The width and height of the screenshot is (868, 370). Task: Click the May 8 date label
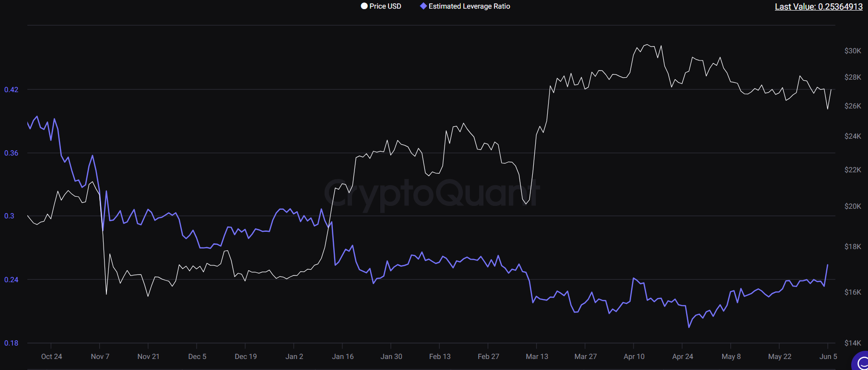click(x=731, y=357)
